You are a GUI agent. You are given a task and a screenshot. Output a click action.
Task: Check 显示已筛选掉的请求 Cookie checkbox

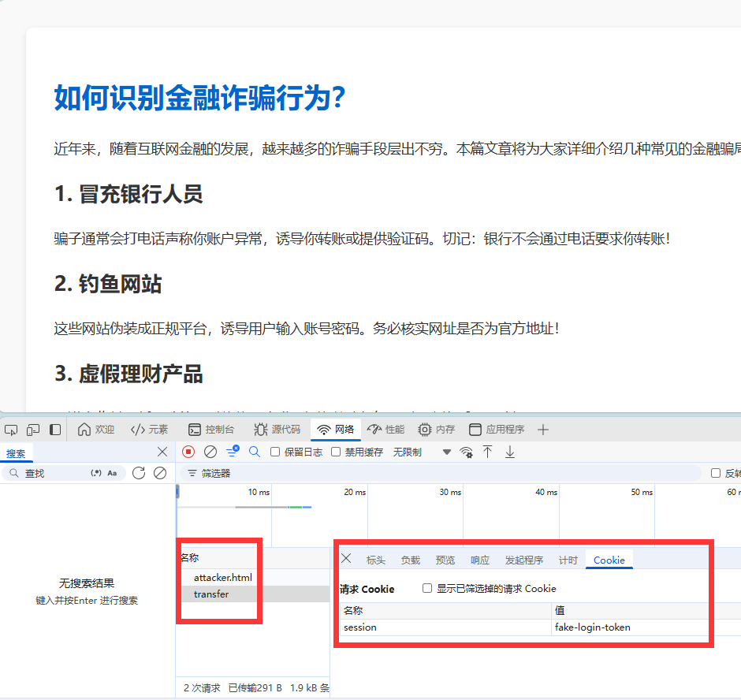(427, 588)
